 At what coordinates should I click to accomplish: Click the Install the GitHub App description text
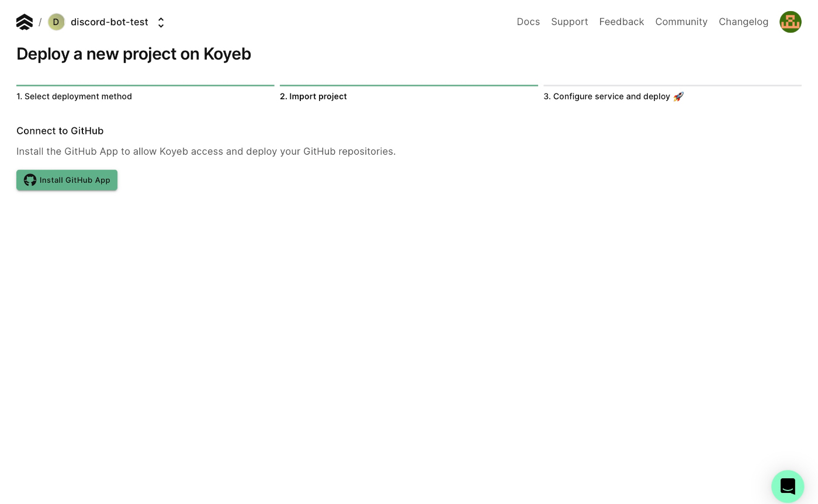pyautogui.click(x=206, y=151)
